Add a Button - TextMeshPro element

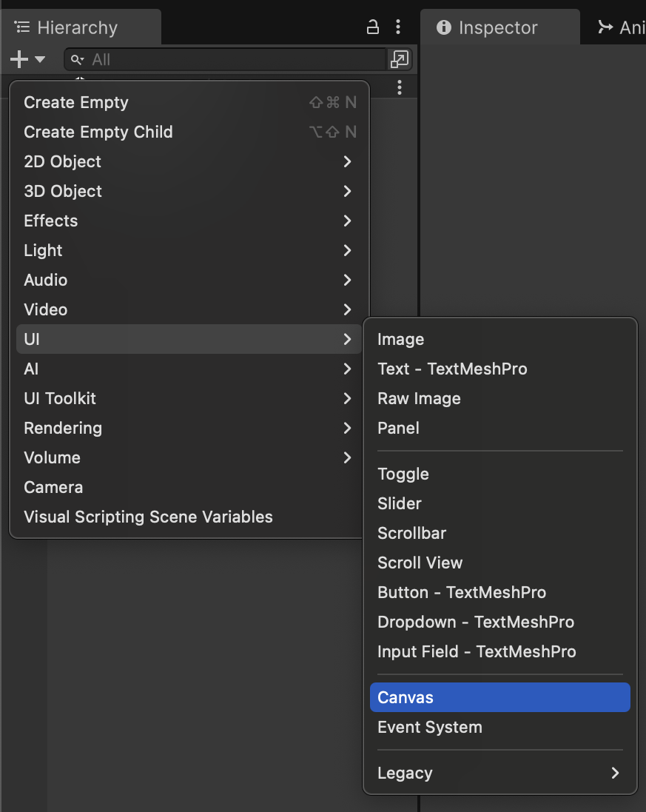click(462, 592)
